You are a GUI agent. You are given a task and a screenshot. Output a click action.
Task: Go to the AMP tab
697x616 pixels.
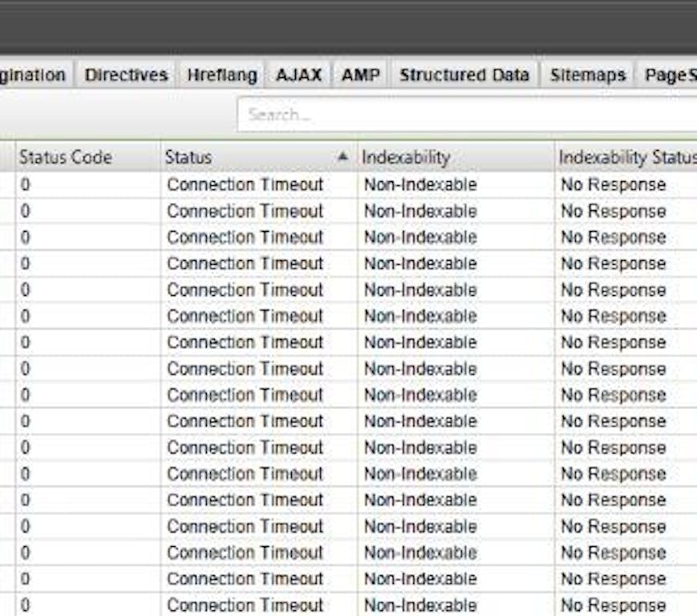(x=360, y=75)
